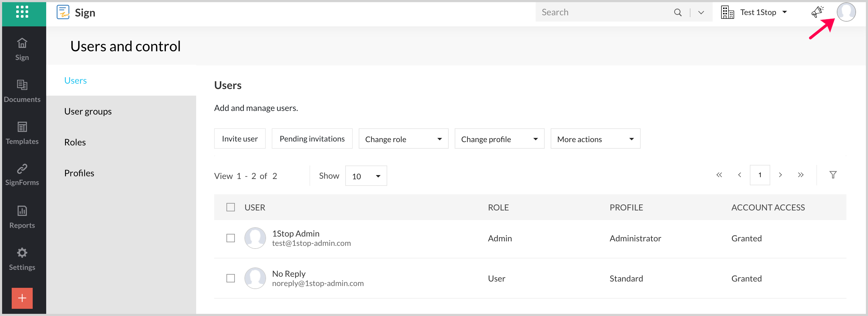Toggle the select-all checkbox in USER header

230,207
